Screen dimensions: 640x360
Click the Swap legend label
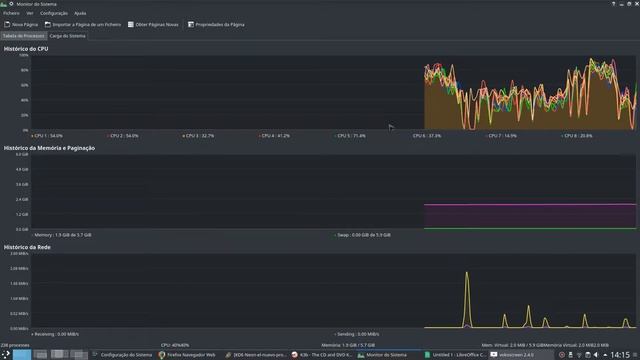[x=363, y=235]
